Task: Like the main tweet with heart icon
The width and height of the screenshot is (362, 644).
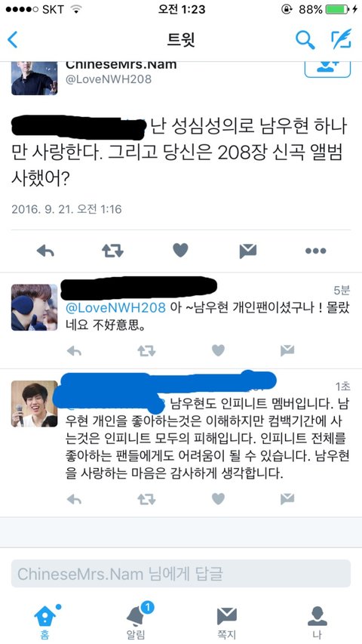Action: click(x=180, y=250)
